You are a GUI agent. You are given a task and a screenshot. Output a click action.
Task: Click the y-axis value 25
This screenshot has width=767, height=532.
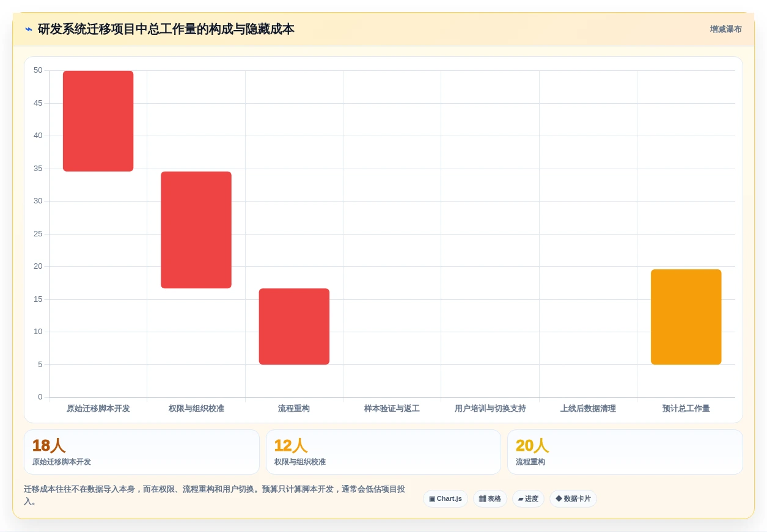(38, 234)
